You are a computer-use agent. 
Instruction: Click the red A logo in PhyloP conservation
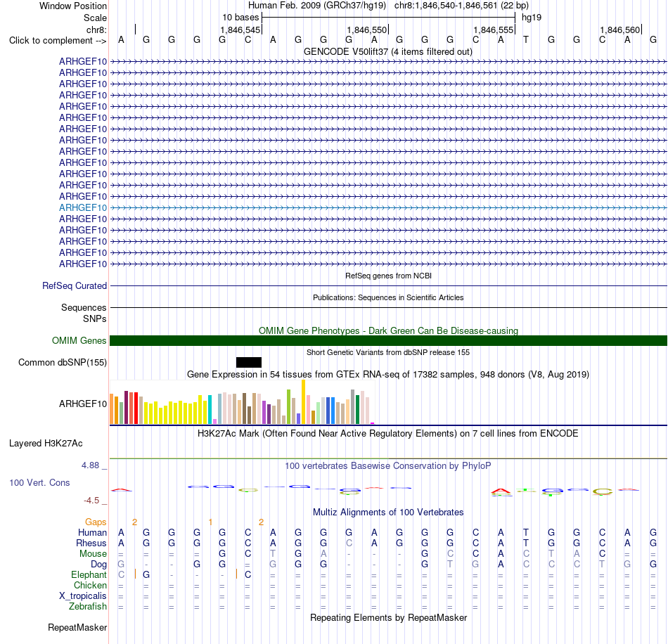click(501, 492)
